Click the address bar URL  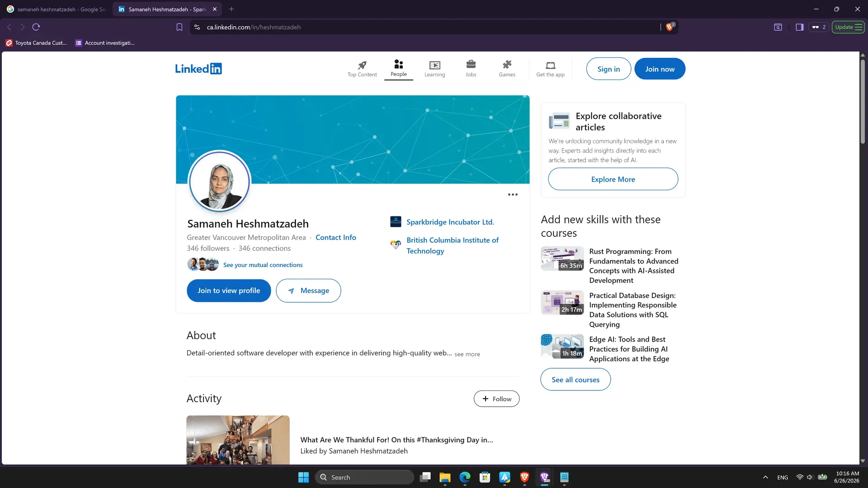coord(254,27)
